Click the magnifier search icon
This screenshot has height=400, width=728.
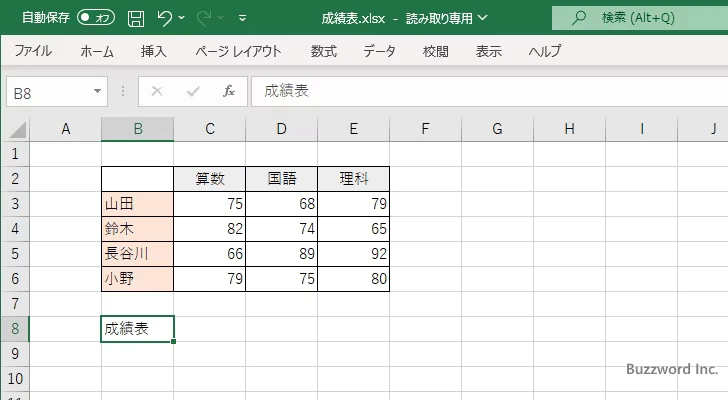pos(578,18)
